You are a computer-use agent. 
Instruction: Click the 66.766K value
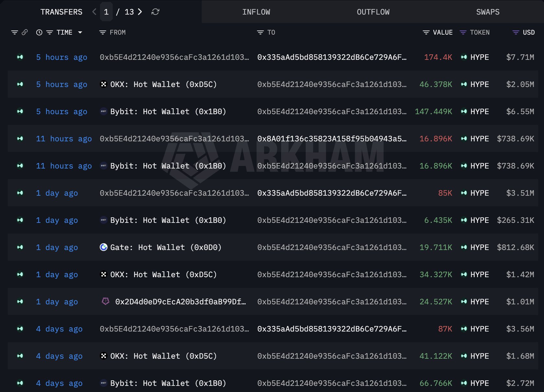(x=436, y=383)
